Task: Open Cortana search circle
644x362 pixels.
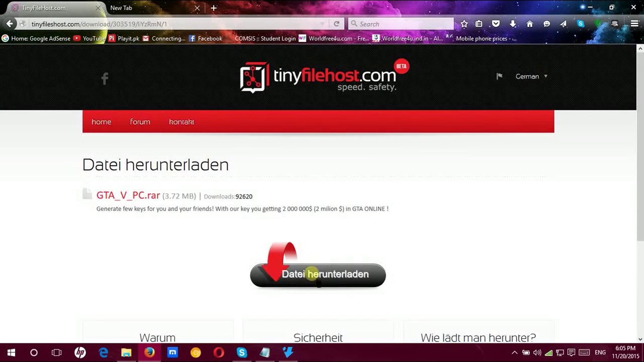Action: 34,353
